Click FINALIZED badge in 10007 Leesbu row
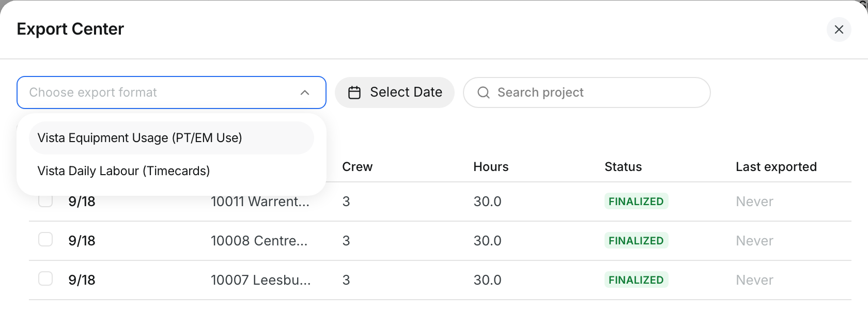The width and height of the screenshot is (868, 310). pos(636,280)
